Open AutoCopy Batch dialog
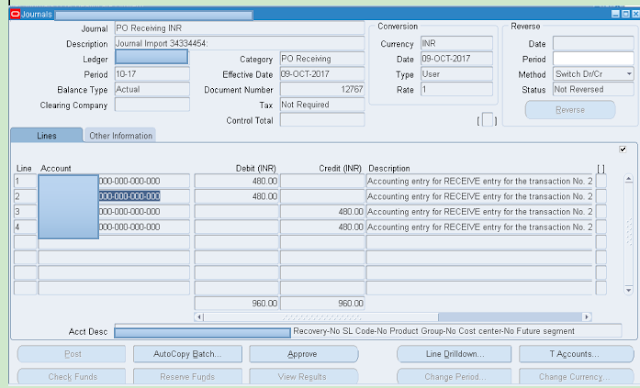Image resolution: width=640 pixels, height=388 pixels. [187, 354]
